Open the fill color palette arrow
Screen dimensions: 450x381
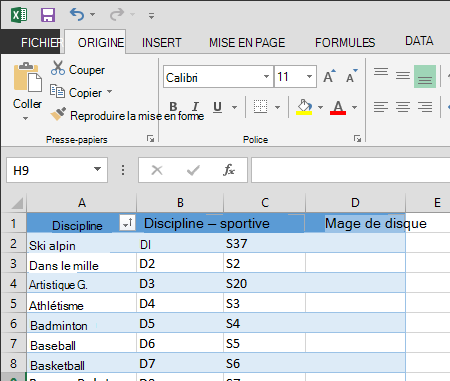[321, 107]
